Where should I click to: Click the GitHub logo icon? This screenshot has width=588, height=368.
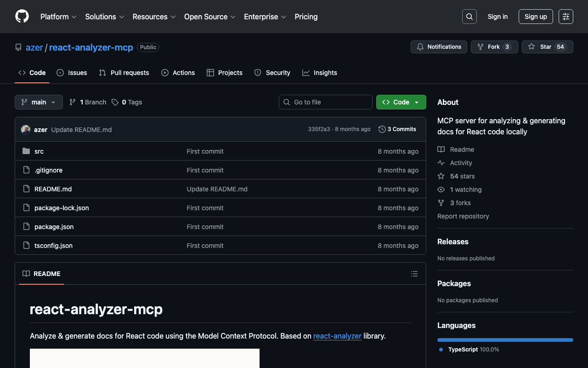click(x=22, y=17)
